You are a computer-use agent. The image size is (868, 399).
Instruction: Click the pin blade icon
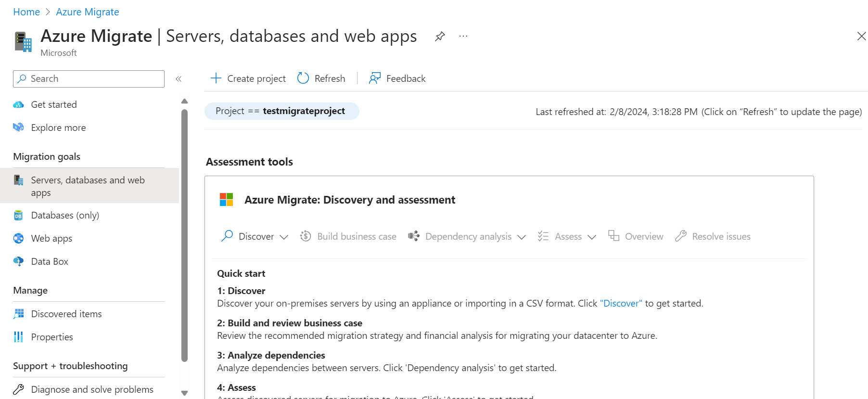(x=440, y=37)
